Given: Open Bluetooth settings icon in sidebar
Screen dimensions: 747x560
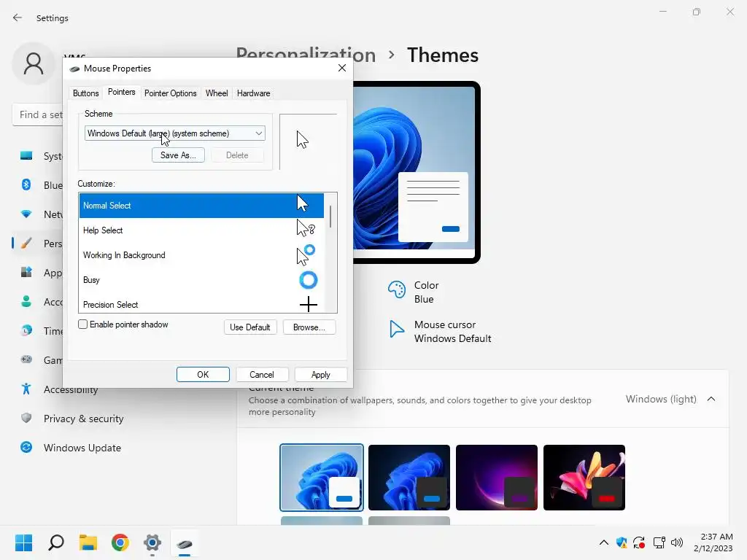Looking at the screenshot, I should coord(26,184).
